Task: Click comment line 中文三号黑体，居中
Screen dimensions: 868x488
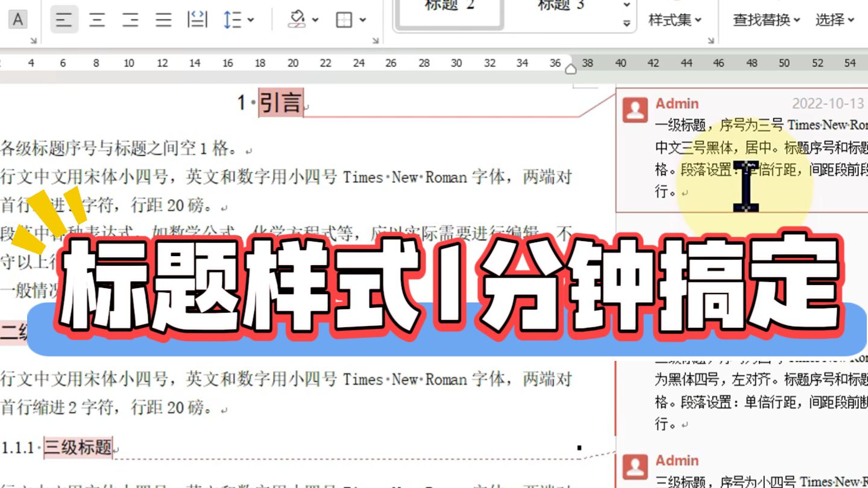Action: click(x=717, y=148)
